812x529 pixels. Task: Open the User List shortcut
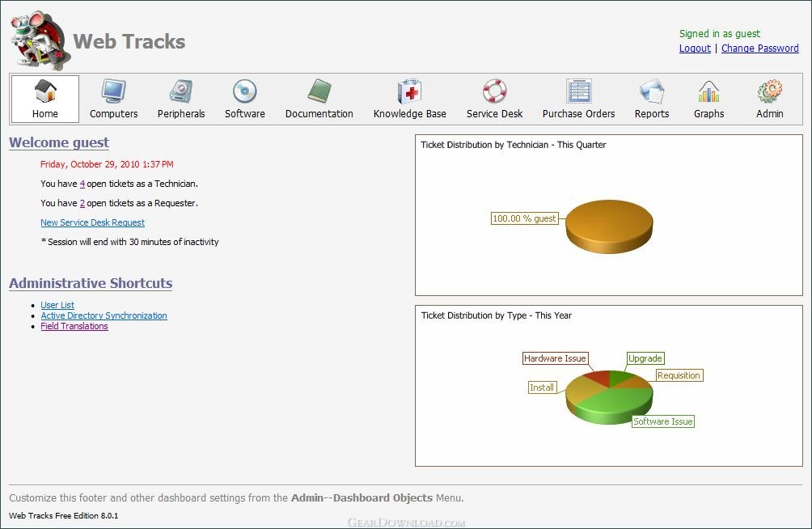coord(57,305)
